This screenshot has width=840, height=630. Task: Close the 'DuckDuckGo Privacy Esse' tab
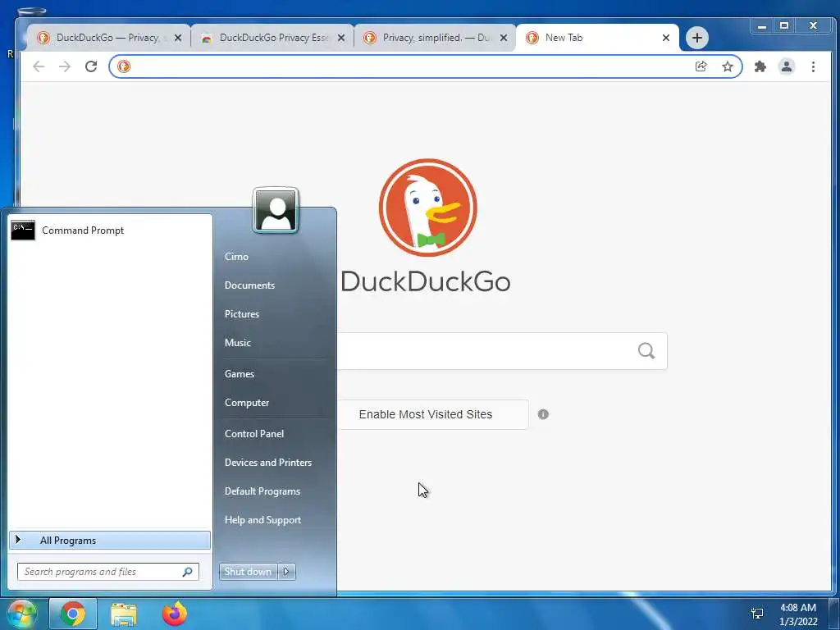(x=341, y=38)
